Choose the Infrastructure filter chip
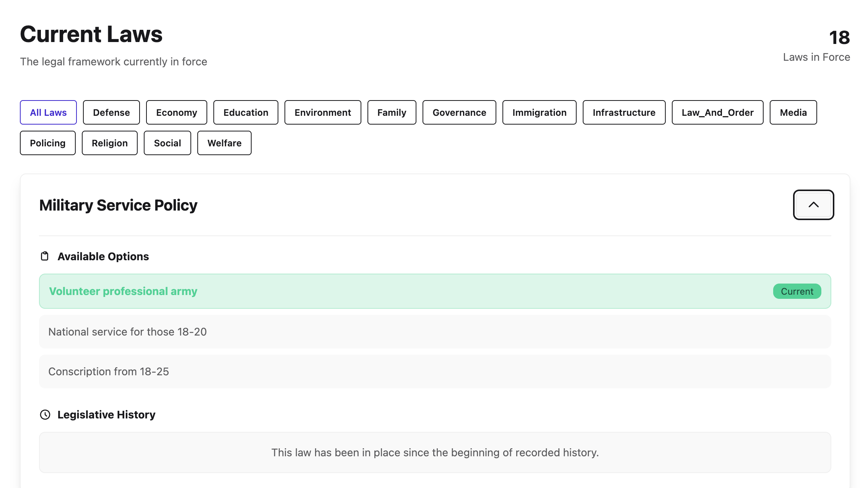This screenshot has height=488, width=868. coord(624,112)
